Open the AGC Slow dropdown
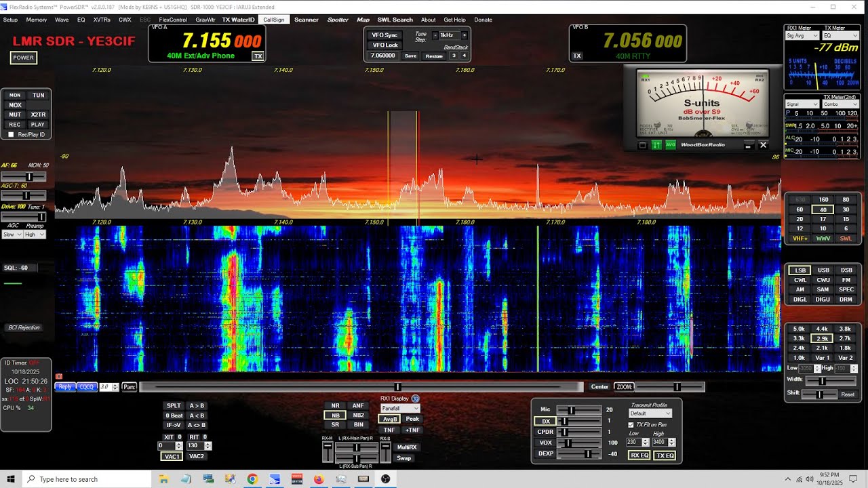Screen dimensions: 868x488 [x=12, y=235]
